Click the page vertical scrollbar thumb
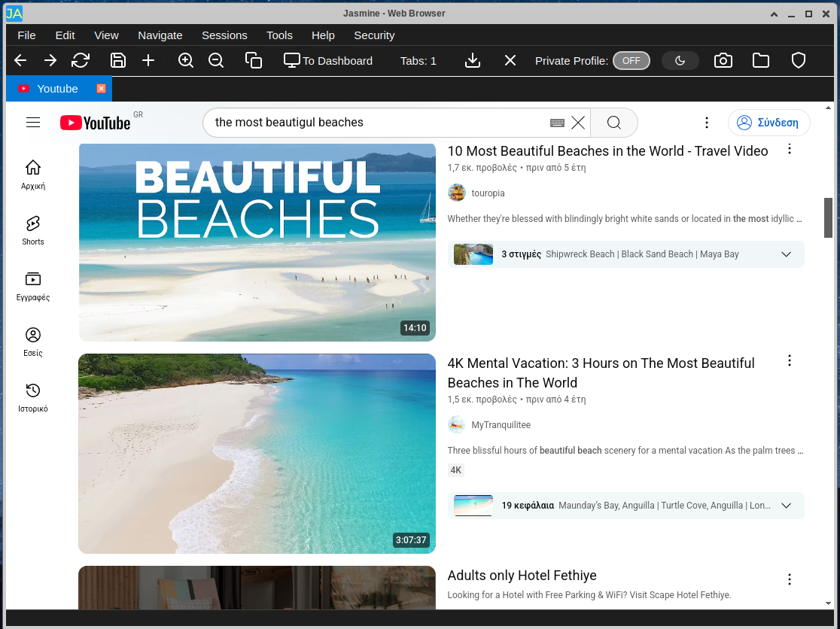Viewport: 840px width, 629px height. pyautogui.click(x=828, y=218)
